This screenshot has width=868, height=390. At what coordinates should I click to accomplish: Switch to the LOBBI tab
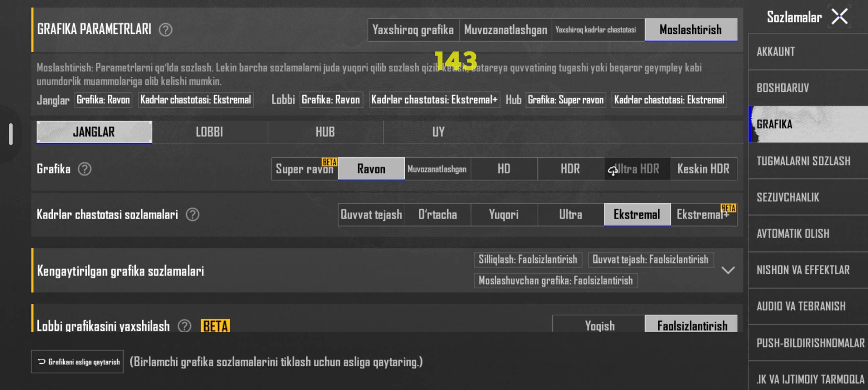click(x=210, y=132)
